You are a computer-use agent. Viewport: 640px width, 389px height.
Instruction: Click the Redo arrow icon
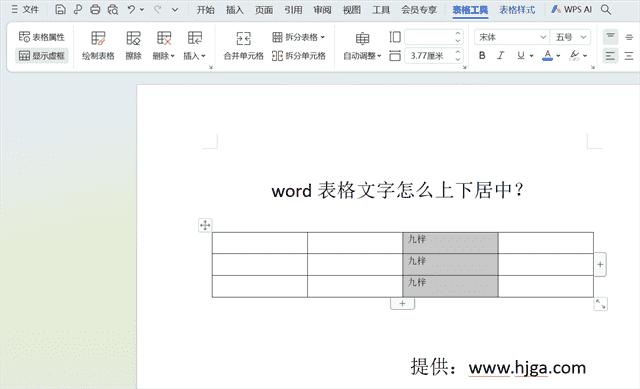click(x=158, y=9)
